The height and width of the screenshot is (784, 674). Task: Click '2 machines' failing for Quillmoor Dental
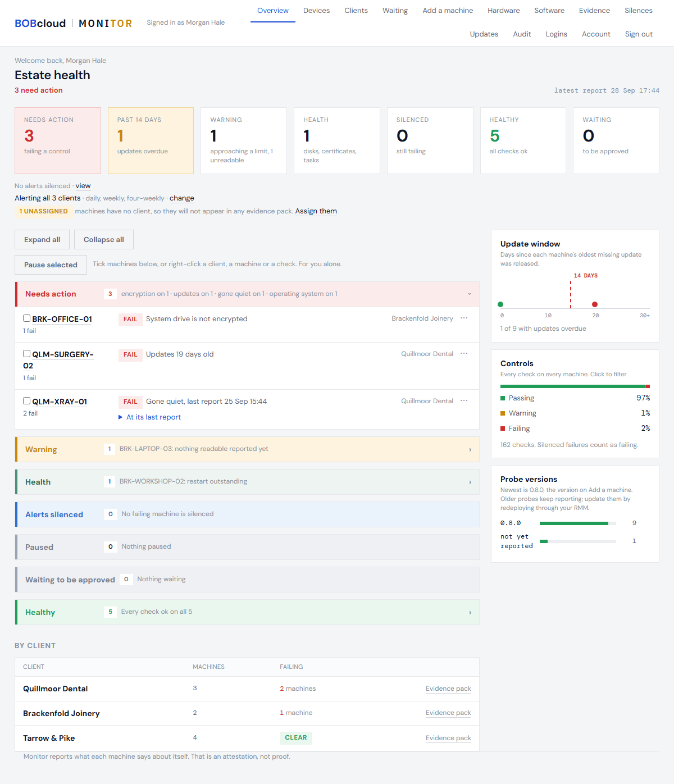coord(298,689)
